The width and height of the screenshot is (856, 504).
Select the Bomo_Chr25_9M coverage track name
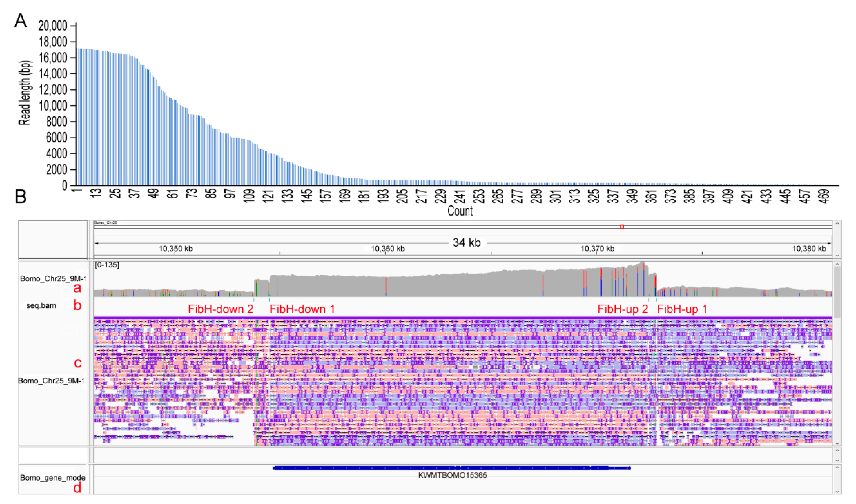52,279
